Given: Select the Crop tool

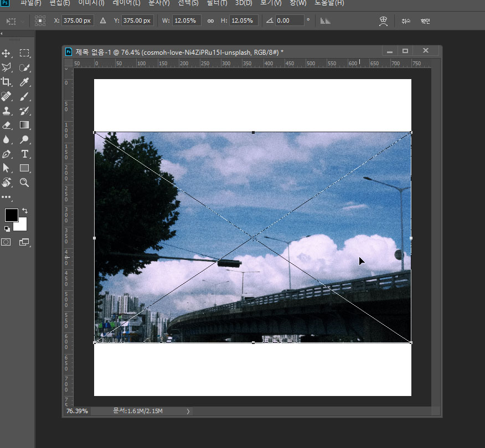Looking at the screenshot, I should 6,82.
